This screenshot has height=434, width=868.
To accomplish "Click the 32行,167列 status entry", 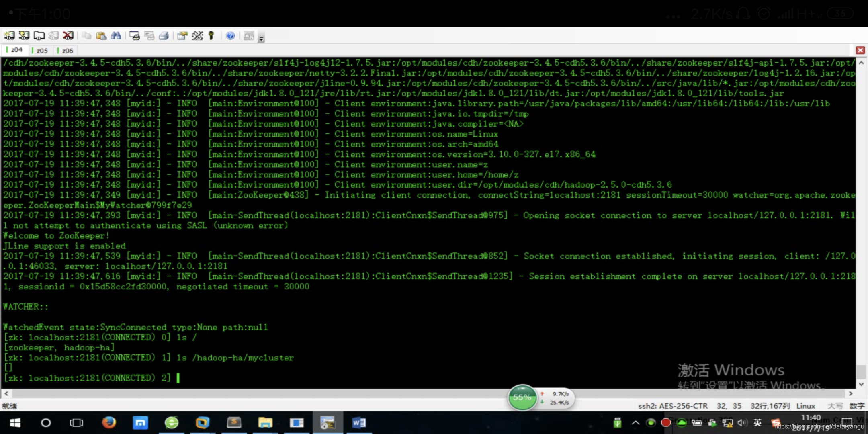I will pos(770,406).
